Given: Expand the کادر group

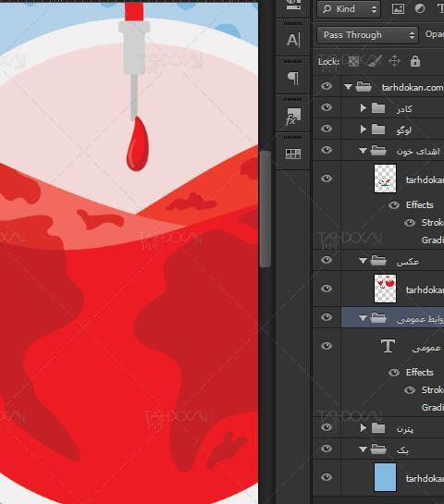Looking at the screenshot, I should [363, 108].
